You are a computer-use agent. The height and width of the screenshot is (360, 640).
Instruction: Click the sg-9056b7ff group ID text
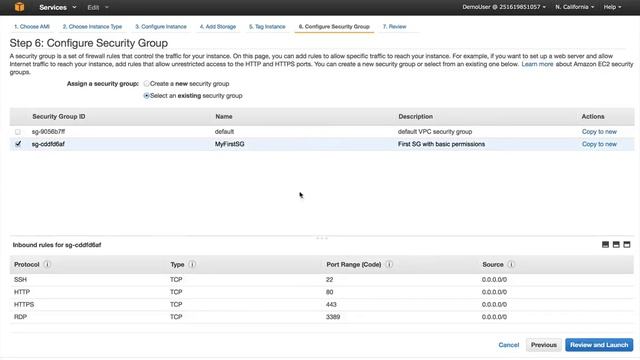(48, 132)
